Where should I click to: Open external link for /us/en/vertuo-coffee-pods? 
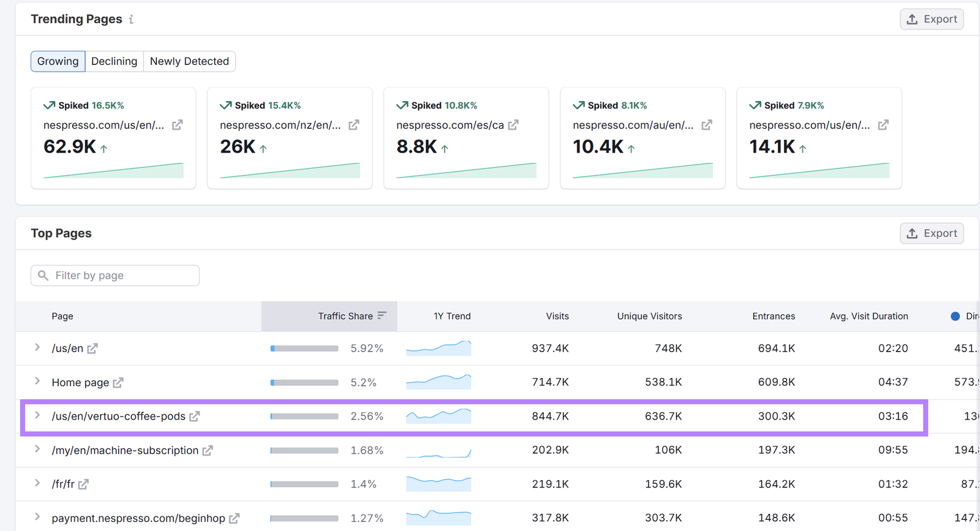pyautogui.click(x=194, y=416)
